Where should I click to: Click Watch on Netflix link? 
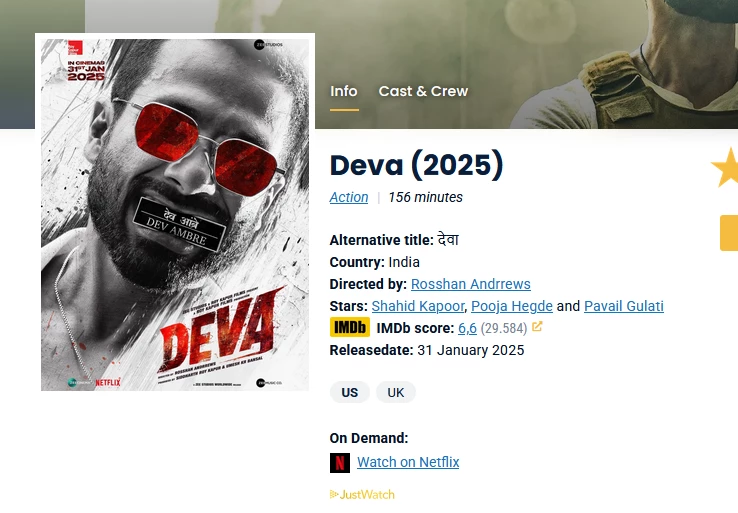click(x=408, y=462)
